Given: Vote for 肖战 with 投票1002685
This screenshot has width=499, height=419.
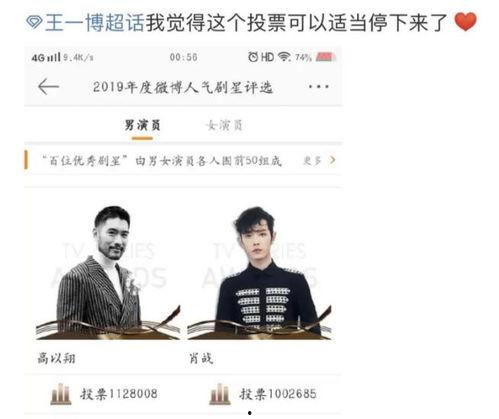Looking at the screenshot, I should [278, 394].
